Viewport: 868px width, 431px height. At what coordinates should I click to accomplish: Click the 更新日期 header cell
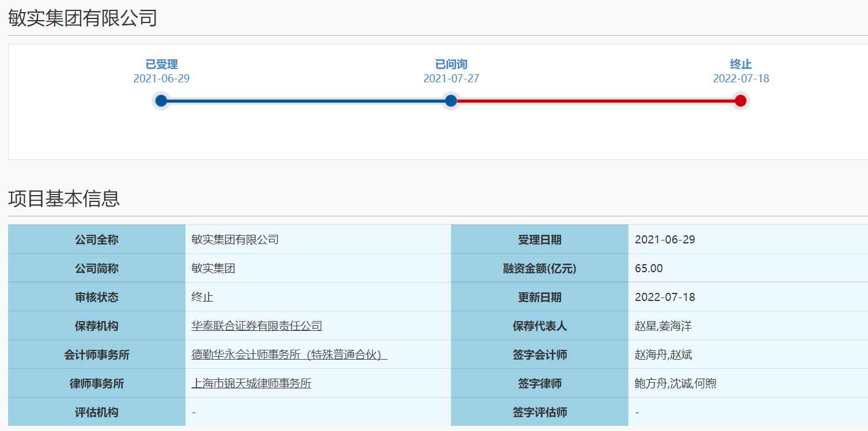click(540, 297)
